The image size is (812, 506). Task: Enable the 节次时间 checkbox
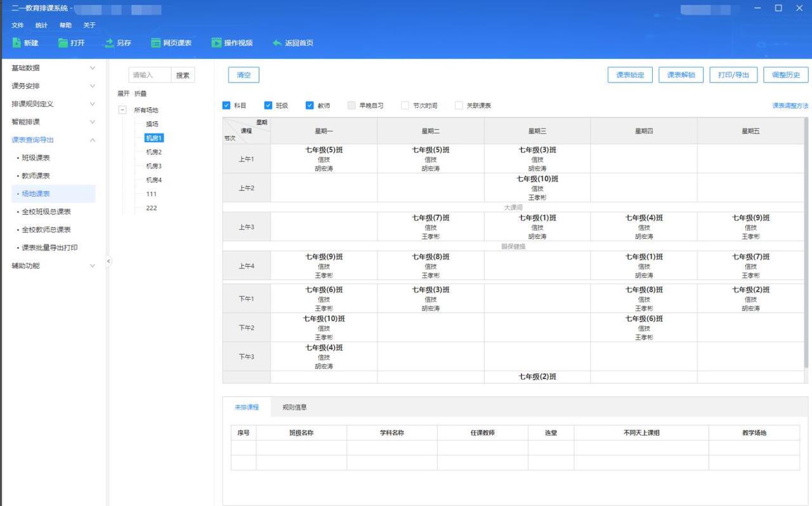(405, 105)
